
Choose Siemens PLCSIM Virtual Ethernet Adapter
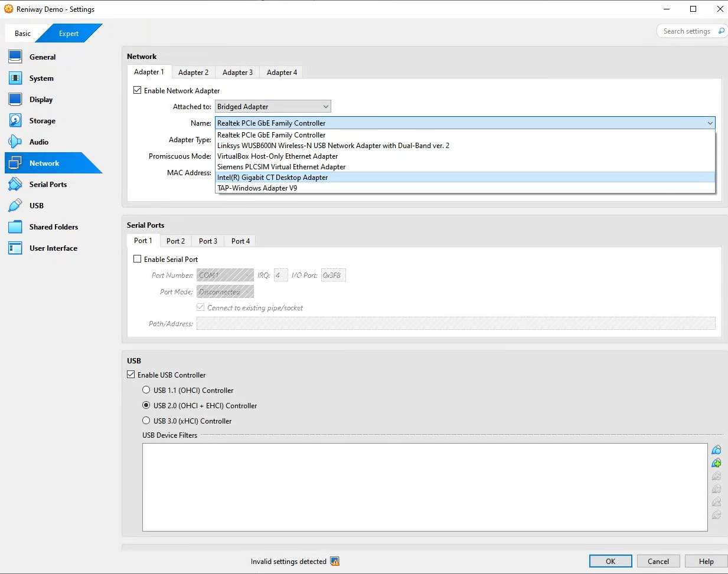465,167
